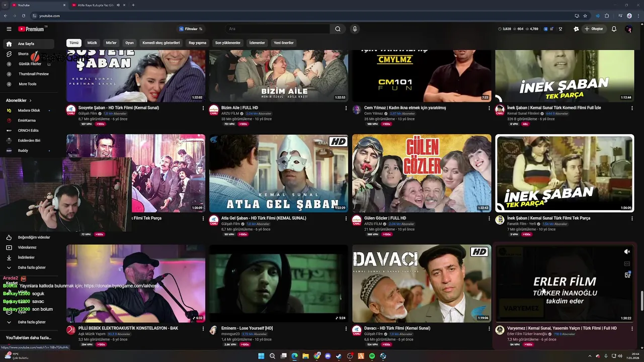The image size is (644, 362).
Task: Open İndirilenler downloads in sidebar
Action: (x=28, y=257)
